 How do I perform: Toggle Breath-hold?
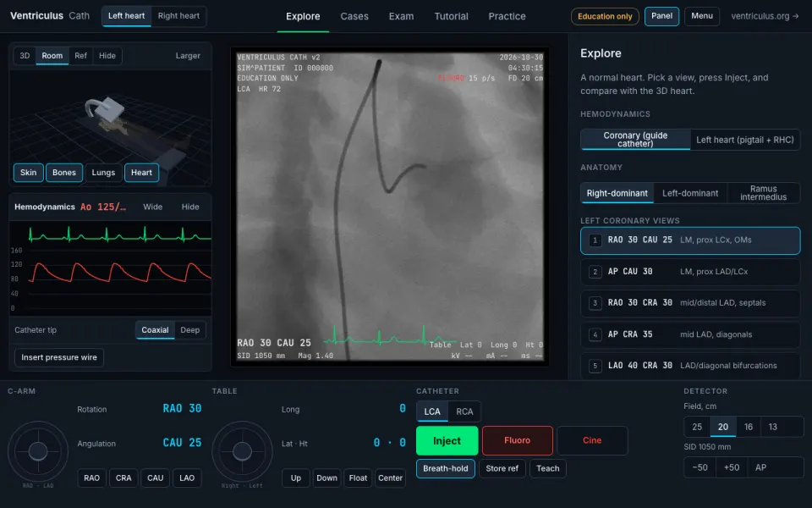(446, 468)
